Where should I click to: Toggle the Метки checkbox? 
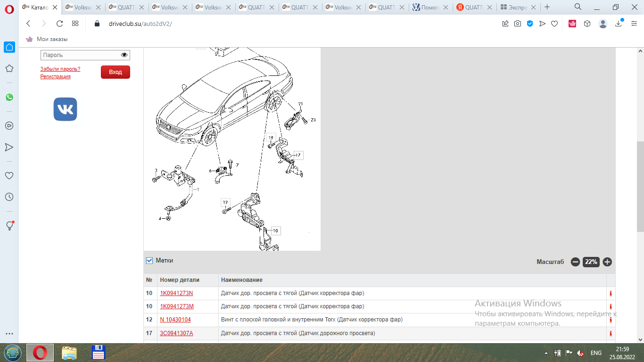click(149, 261)
